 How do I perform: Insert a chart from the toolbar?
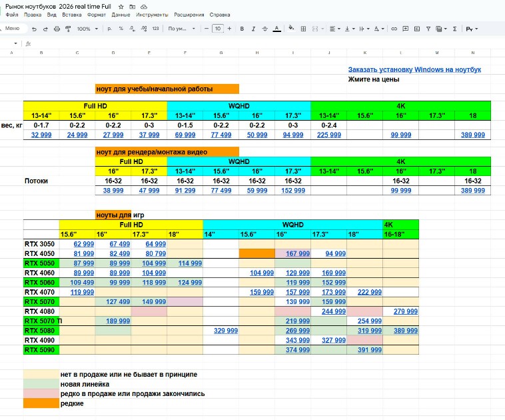coord(417,29)
